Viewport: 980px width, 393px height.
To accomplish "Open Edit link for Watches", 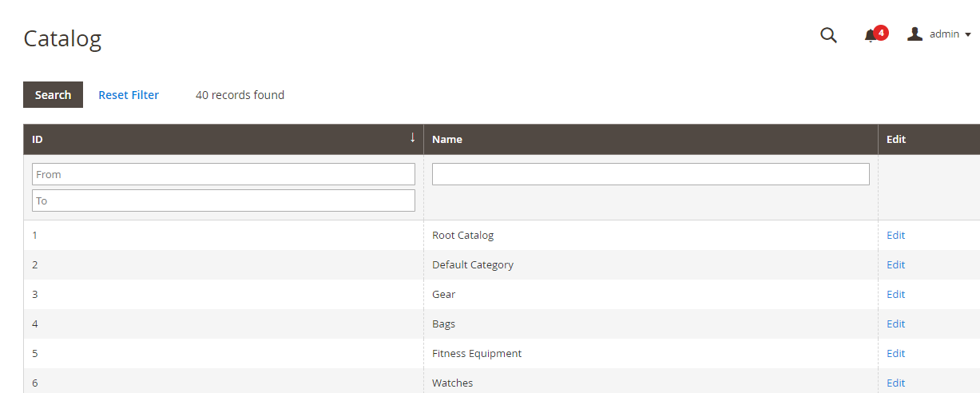I will click(x=895, y=383).
